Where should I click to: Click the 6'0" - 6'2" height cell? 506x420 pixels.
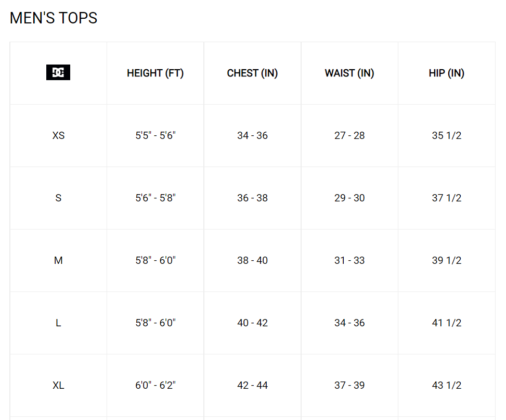coord(155,385)
